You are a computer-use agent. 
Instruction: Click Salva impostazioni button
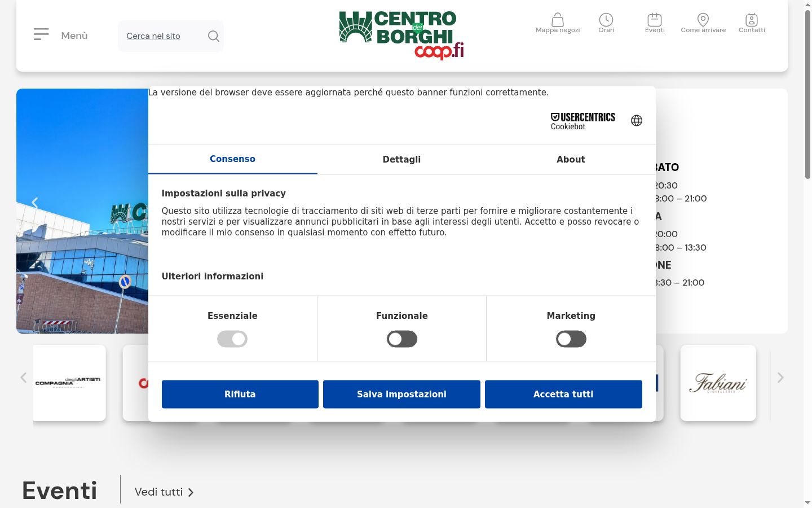pos(401,394)
